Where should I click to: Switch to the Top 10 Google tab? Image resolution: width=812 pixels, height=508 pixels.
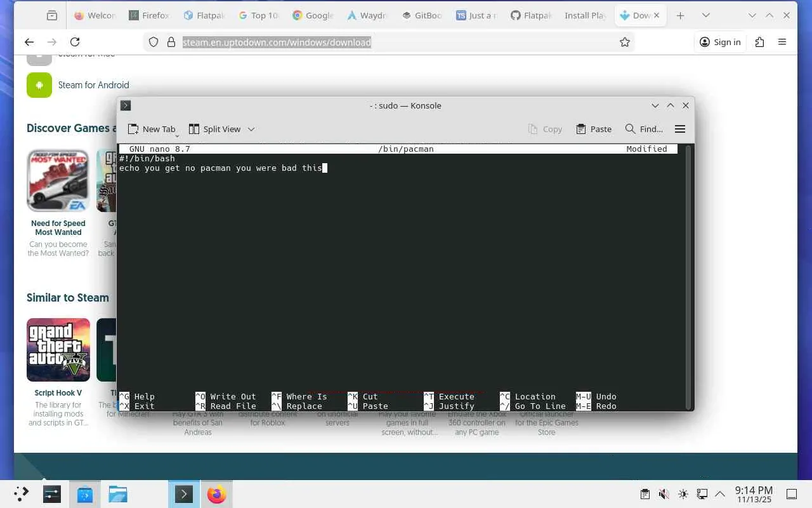click(x=259, y=15)
